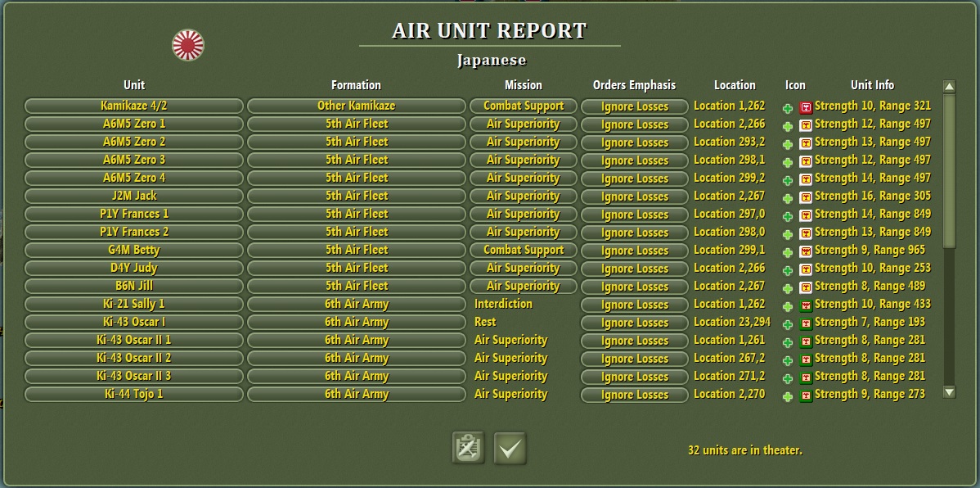Viewport: 980px width, 488px height.
Task: Open 5th Air Fleet formation for A6M5 Zero 1
Action: (x=356, y=124)
